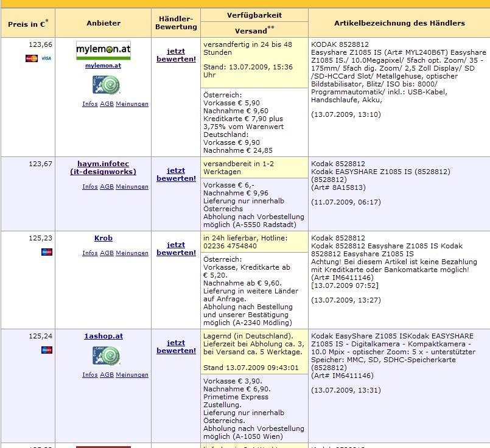Click the Euro-Label badge in mylemon.at row
The height and width of the screenshot is (448, 490).
click(107, 85)
